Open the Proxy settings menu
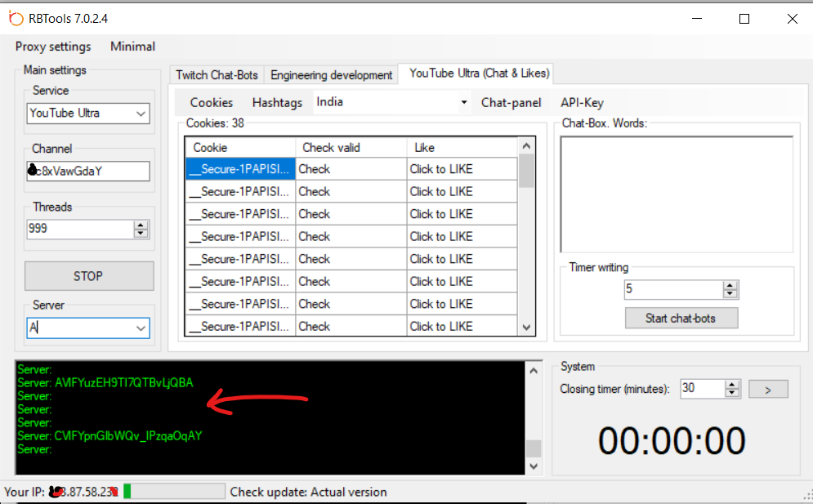The image size is (813, 504). click(53, 47)
